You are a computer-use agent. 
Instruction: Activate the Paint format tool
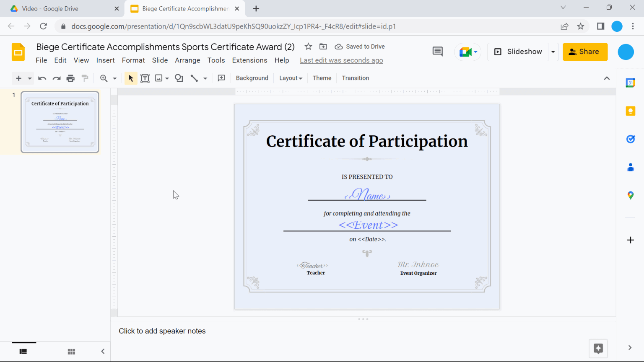[84, 78]
